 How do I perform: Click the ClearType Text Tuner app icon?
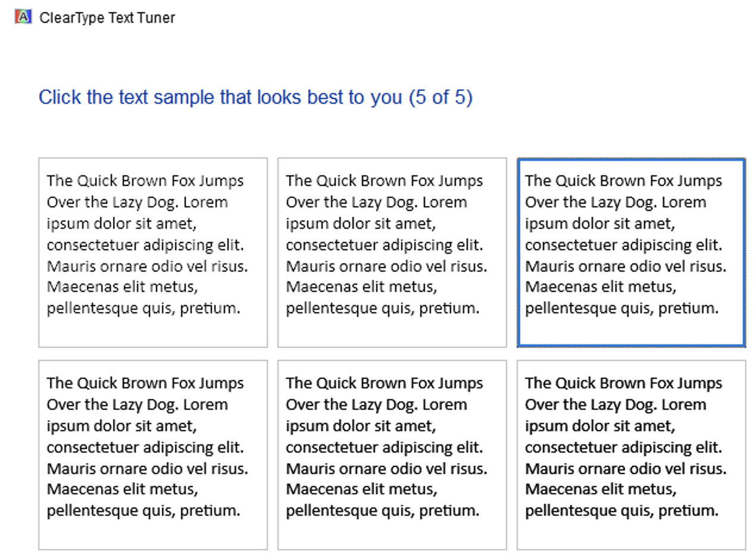23,17
